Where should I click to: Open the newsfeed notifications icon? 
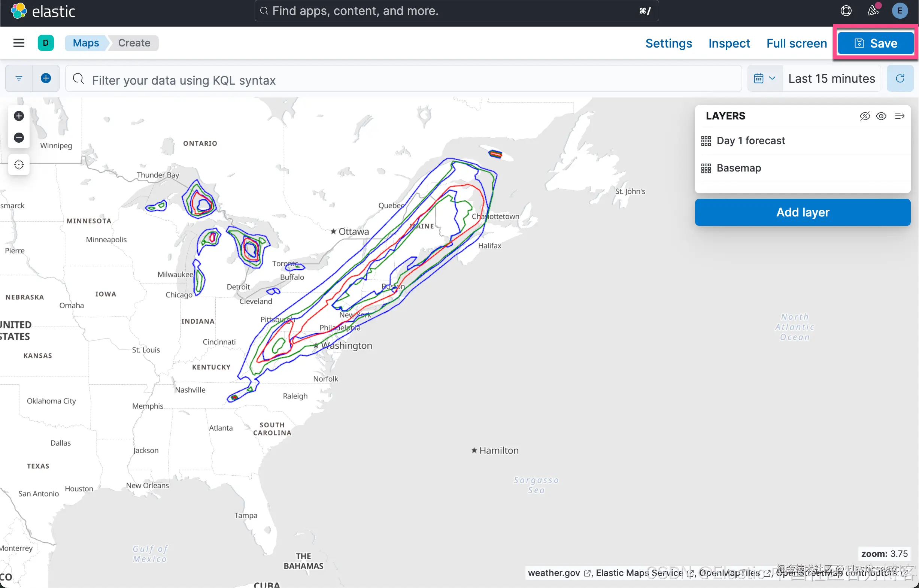click(873, 11)
